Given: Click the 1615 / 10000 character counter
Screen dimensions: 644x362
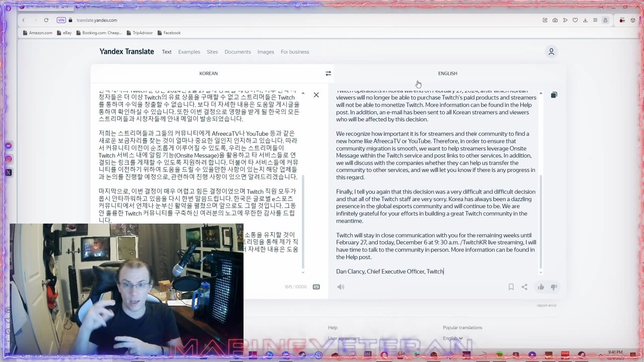Looking at the screenshot, I should click(x=295, y=287).
